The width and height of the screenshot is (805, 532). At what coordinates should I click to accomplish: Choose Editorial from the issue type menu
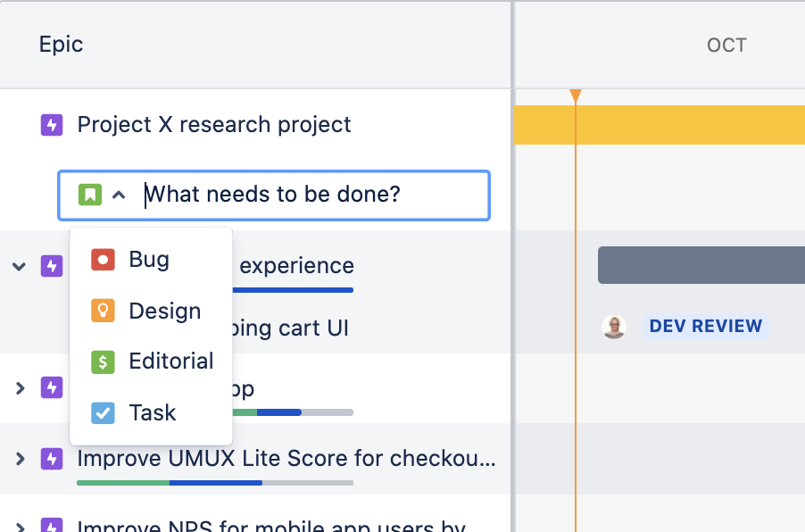(x=170, y=362)
